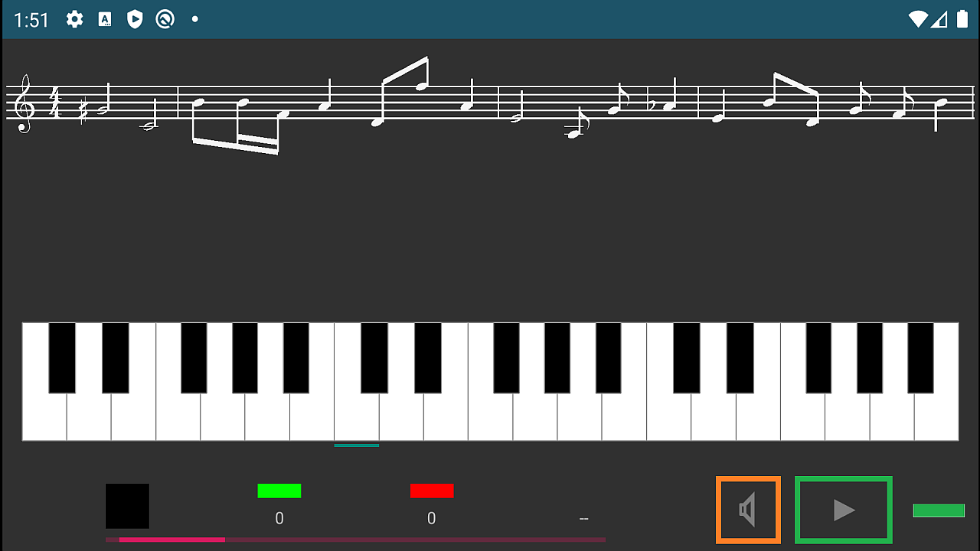980x551 pixels.
Task: Click the red wrong-count swatch
Action: [x=432, y=491]
